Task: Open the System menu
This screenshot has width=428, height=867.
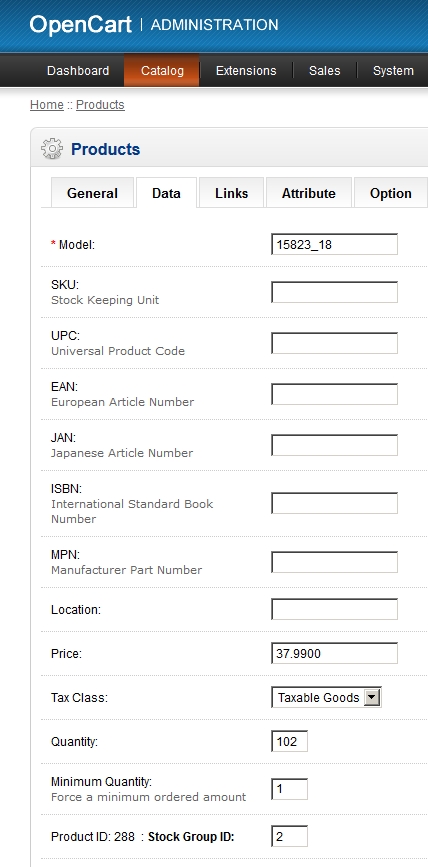Action: [x=393, y=71]
